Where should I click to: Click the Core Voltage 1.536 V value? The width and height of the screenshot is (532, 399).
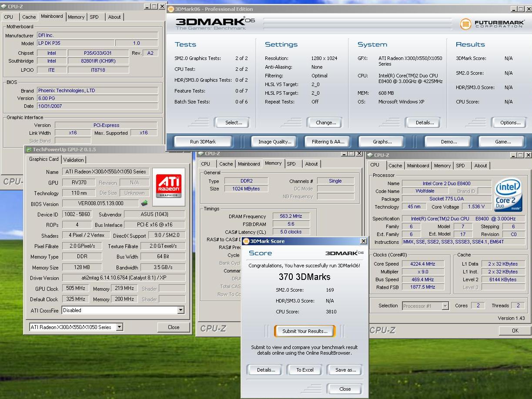click(x=476, y=207)
